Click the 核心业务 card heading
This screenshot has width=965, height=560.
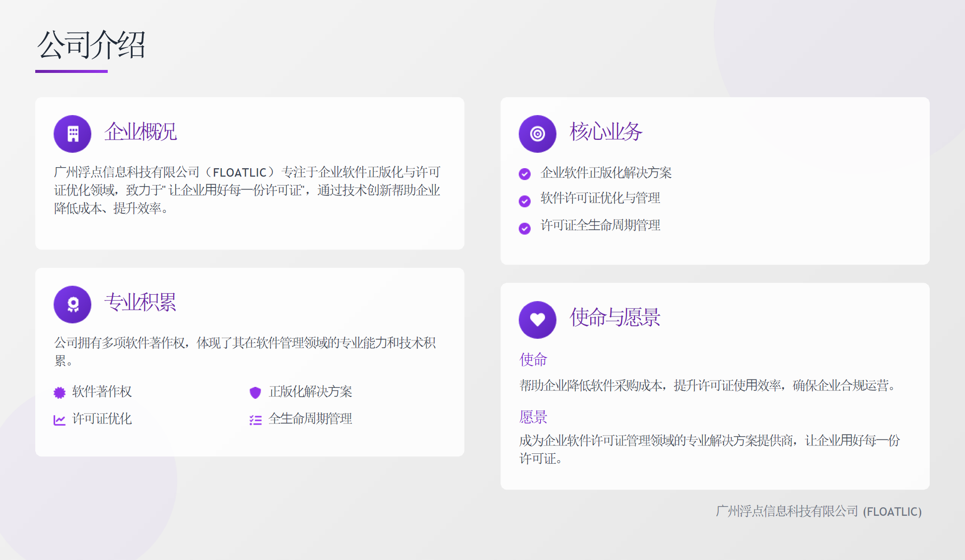click(606, 132)
